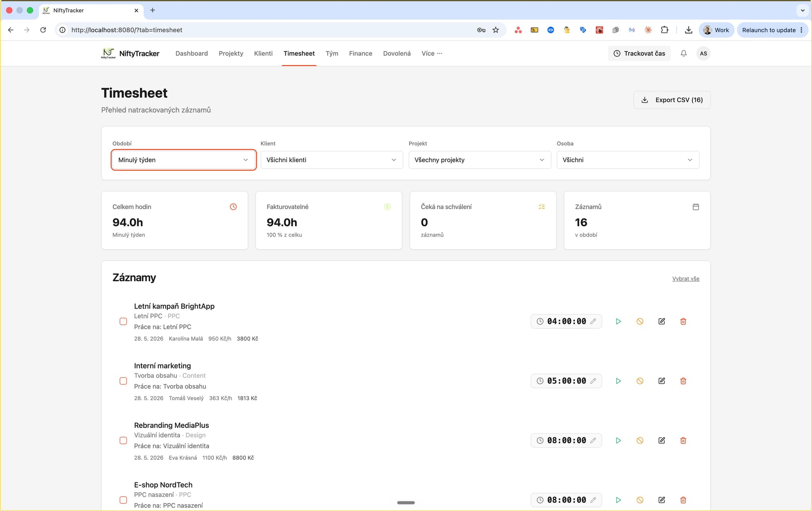The image size is (812, 511).
Task: Click the block icon on Interní marketing row
Action: [x=640, y=381]
